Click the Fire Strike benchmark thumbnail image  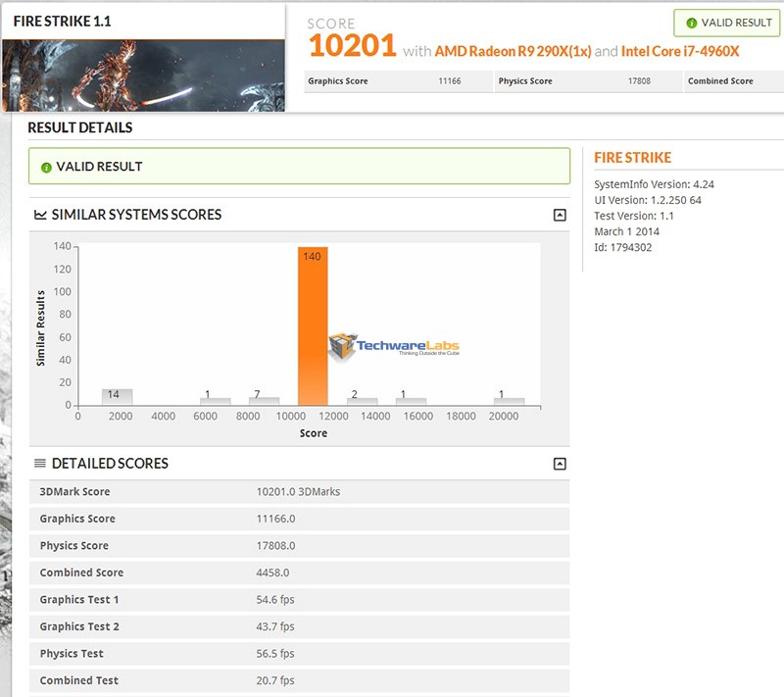143,75
